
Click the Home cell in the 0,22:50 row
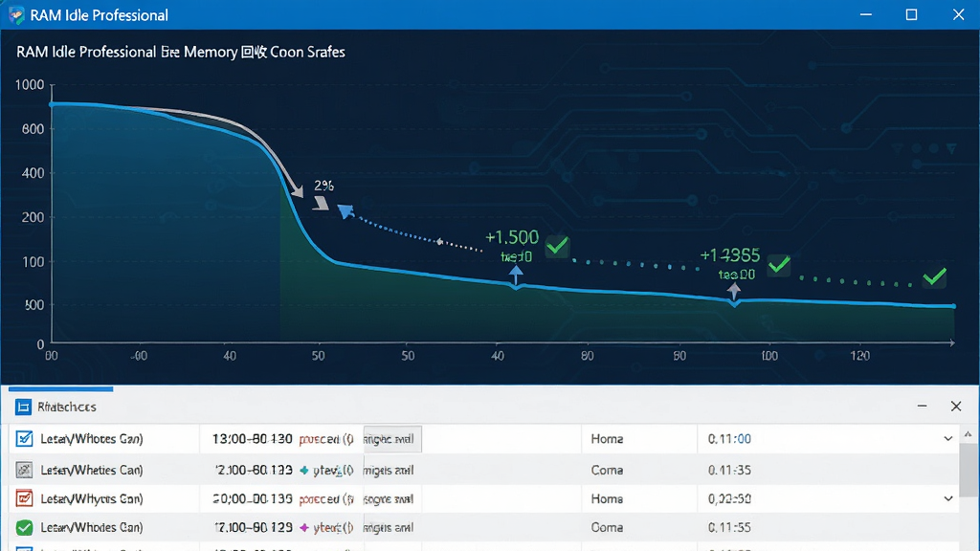click(607, 499)
